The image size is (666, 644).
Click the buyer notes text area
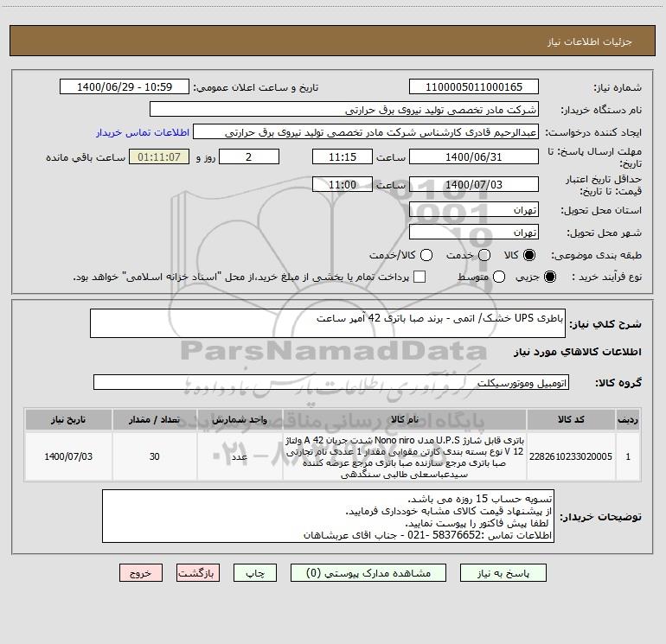click(x=328, y=516)
